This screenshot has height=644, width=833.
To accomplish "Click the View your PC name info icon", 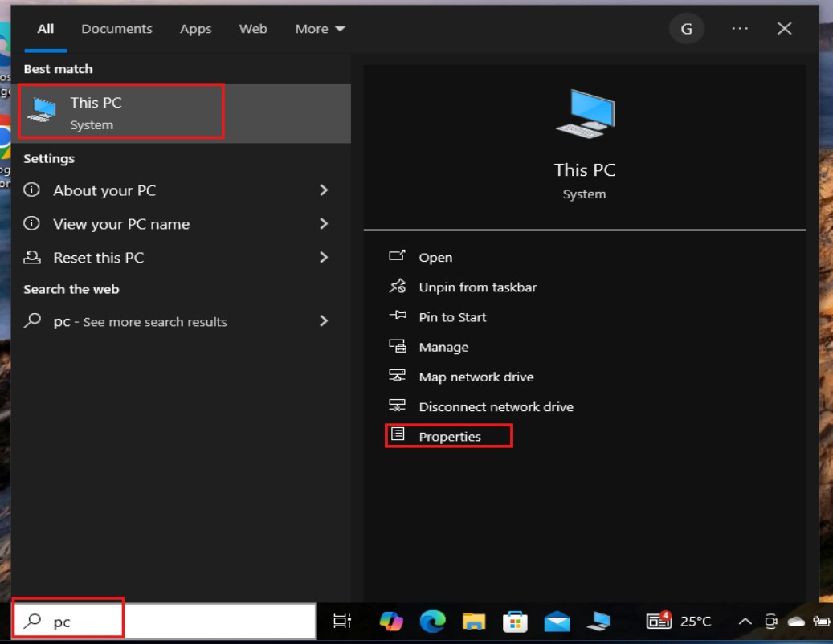I will [x=32, y=223].
